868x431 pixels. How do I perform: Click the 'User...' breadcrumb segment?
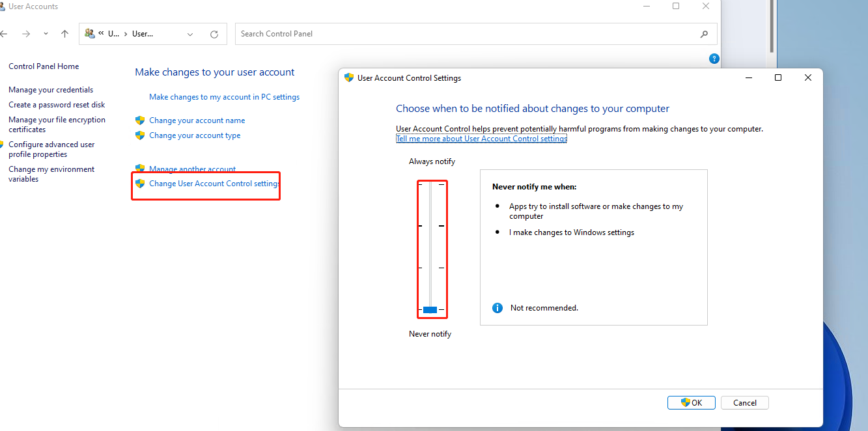143,34
